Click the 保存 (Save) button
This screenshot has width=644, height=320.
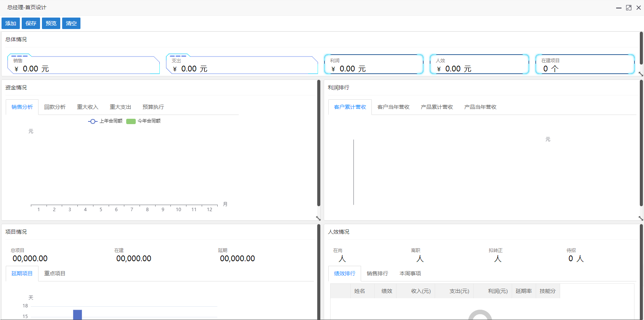(x=31, y=23)
